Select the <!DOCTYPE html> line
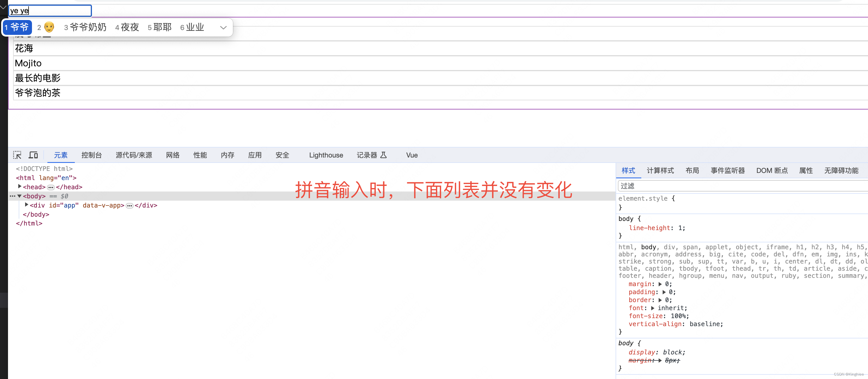 (44, 169)
